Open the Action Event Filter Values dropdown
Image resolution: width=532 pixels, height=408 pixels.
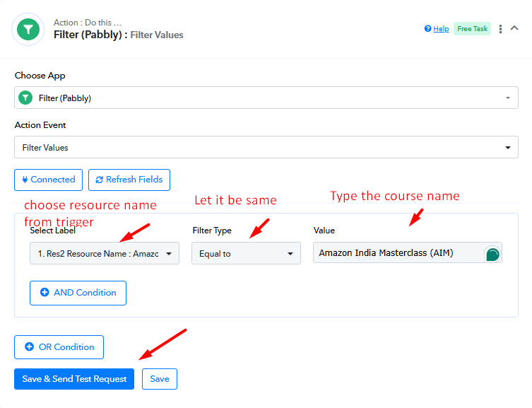point(266,147)
